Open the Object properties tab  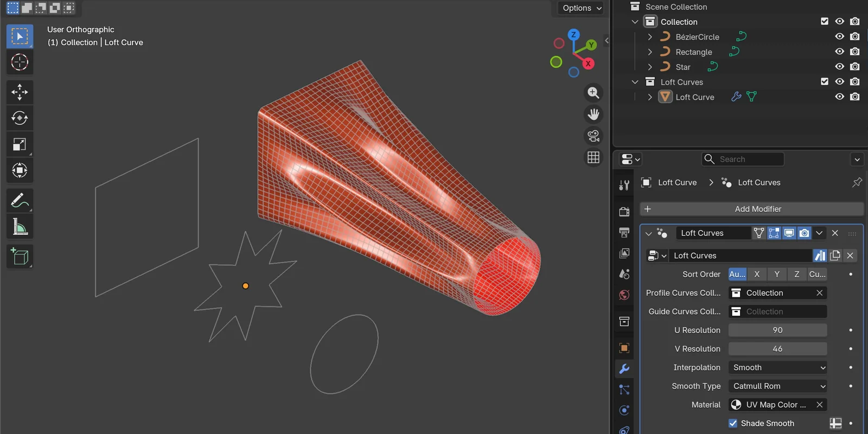point(624,348)
